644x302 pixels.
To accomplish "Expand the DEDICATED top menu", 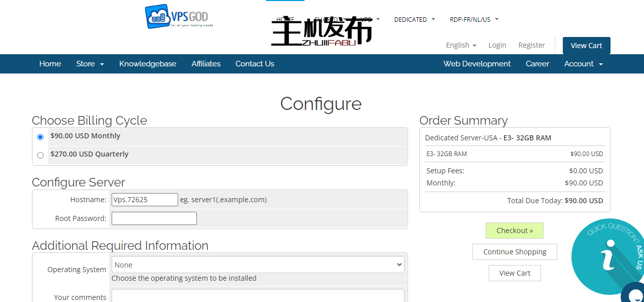I will (x=414, y=19).
